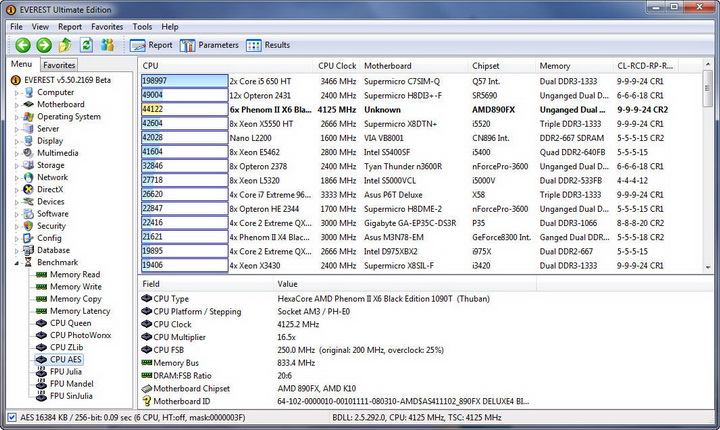The width and height of the screenshot is (720, 430).
Task: Click the Refresh toolbar icon
Action: click(x=86, y=45)
